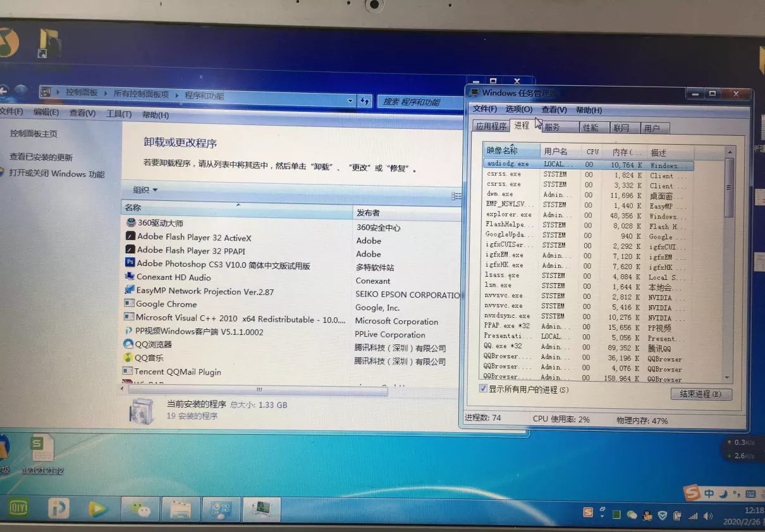Viewport: 765px width, 532px height.
Task: Open Tencent Video play icon on taskbar
Action: click(x=97, y=509)
